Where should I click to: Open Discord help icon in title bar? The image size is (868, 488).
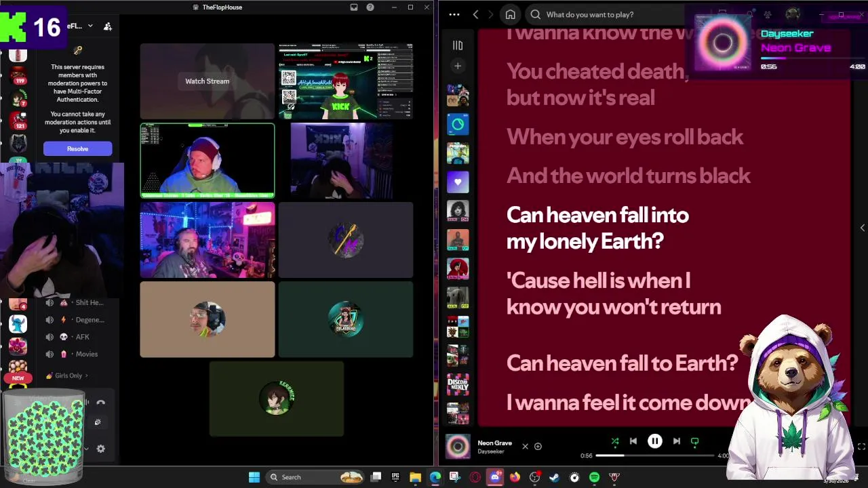coord(370,7)
